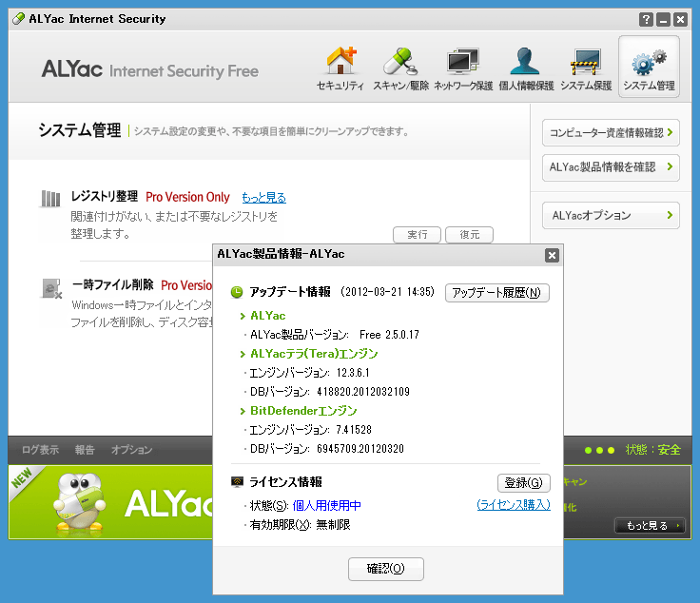Click the 実行 button for registry cleanup
Viewport: 700px width, 603px height.
click(x=417, y=235)
